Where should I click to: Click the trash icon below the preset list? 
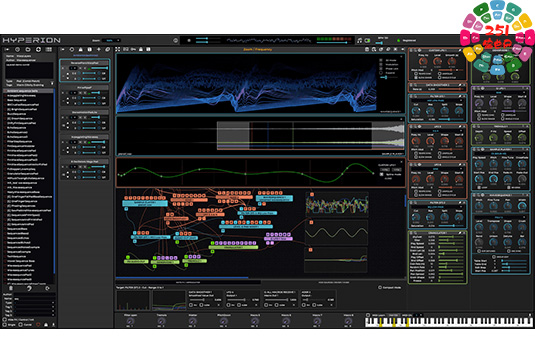[x=11, y=289]
